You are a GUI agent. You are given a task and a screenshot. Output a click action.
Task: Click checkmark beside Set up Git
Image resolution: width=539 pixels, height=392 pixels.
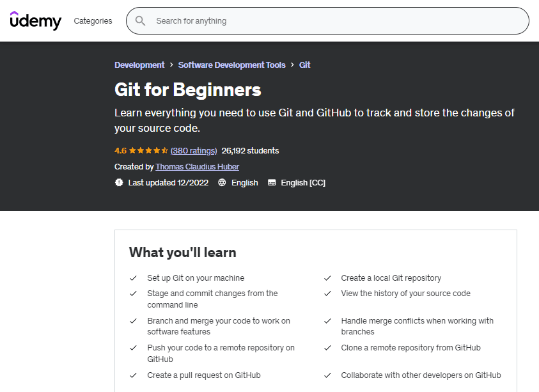(x=134, y=278)
